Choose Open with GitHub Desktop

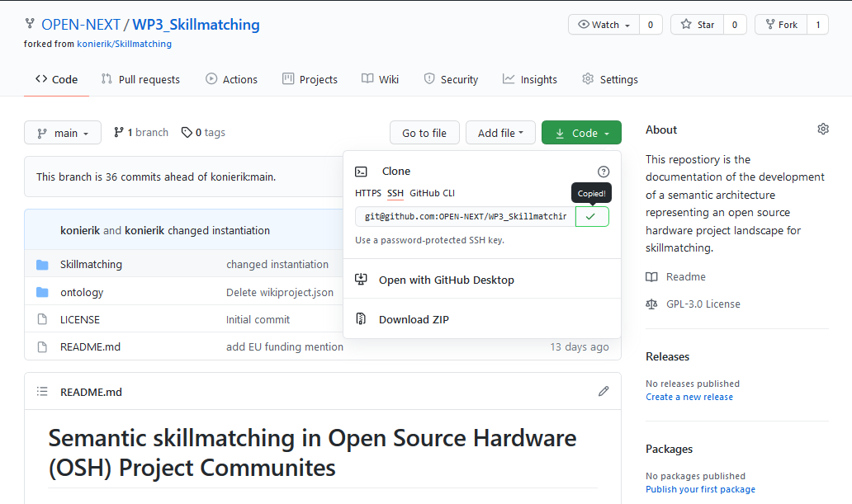tap(446, 280)
